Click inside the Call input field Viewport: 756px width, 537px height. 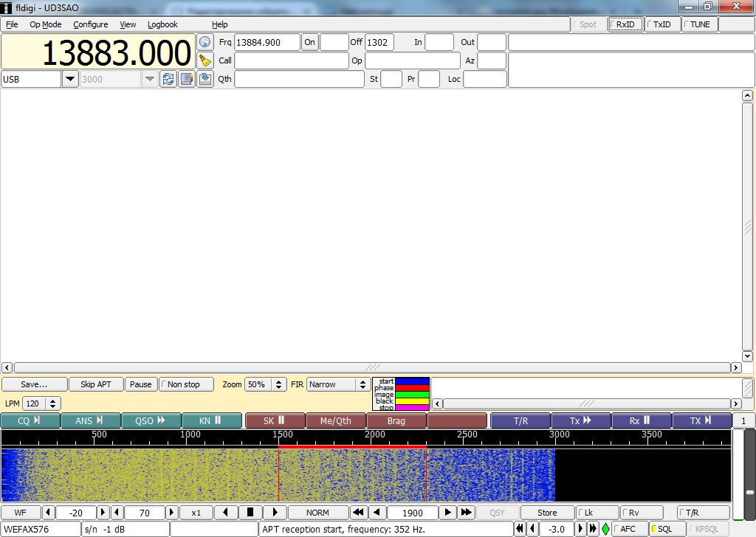292,60
